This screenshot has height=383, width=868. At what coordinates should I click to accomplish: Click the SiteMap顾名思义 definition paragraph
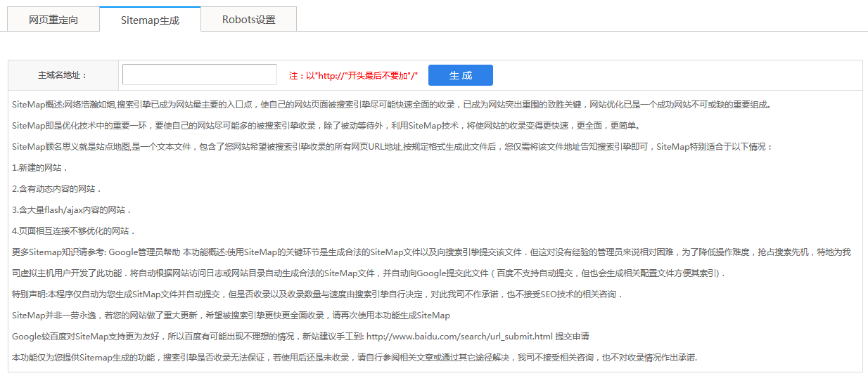pyautogui.click(x=392, y=147)
